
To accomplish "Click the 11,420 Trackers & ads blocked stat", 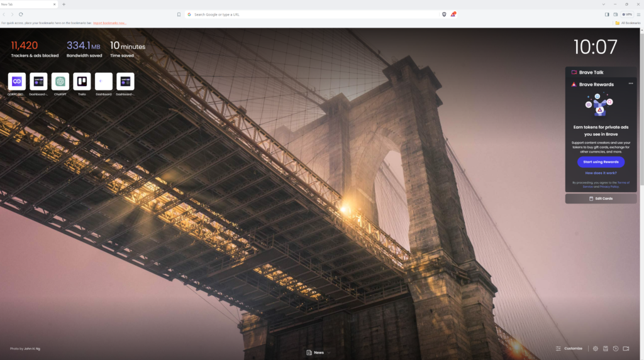I will tap(35, 49).
